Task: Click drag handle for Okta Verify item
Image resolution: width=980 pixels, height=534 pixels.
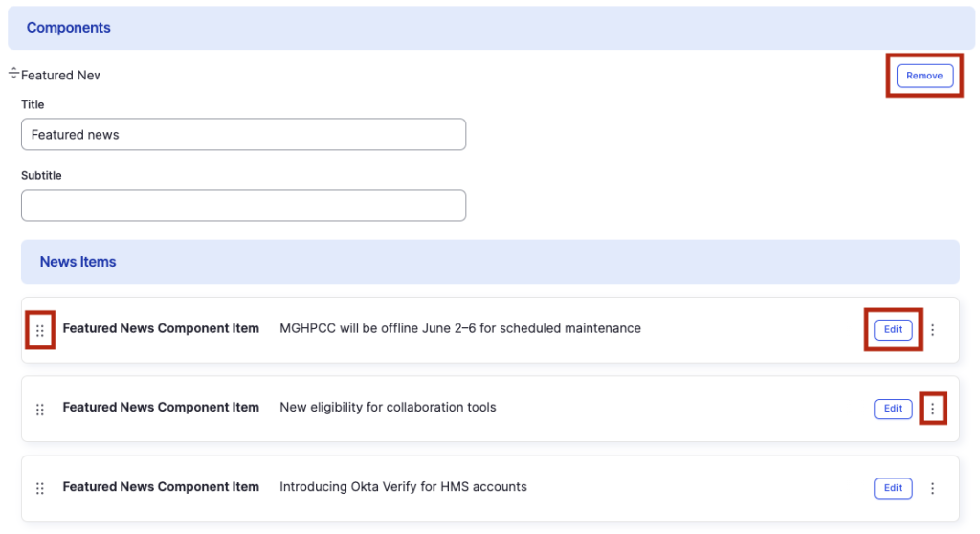Action: (40, 488)
